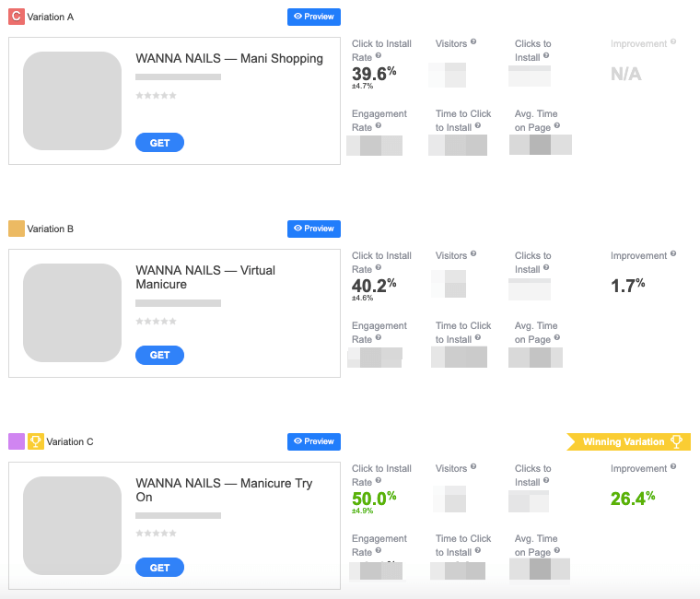Click Variation A Time to Click help icon
The image size is (700, 599).
[478, 126]
